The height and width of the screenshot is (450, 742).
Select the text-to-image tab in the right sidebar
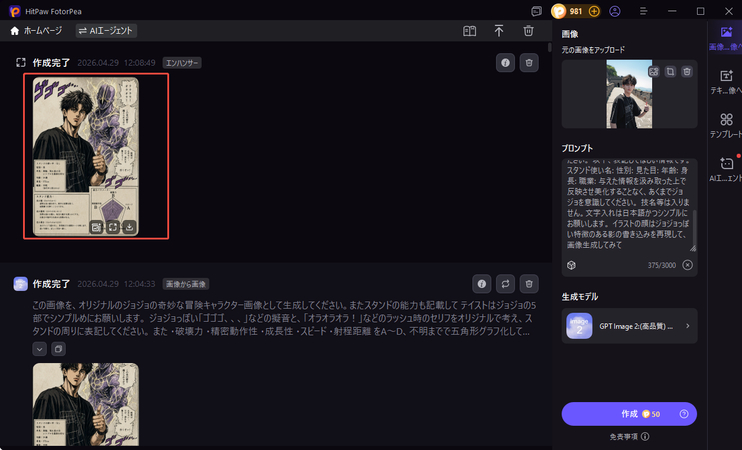pyautogui.click(x=726, y=82)
